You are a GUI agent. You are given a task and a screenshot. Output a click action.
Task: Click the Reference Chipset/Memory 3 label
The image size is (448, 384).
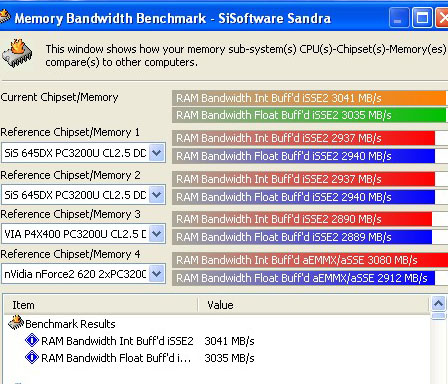(70, 214)
